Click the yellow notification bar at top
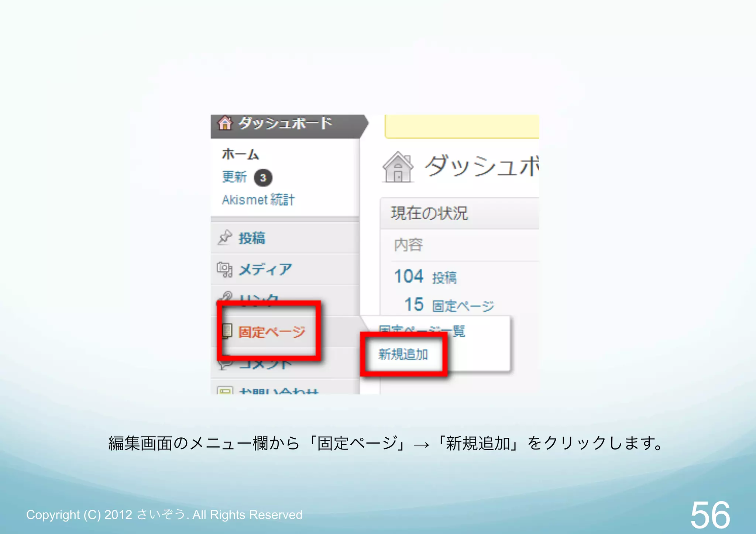 [462, 127]
